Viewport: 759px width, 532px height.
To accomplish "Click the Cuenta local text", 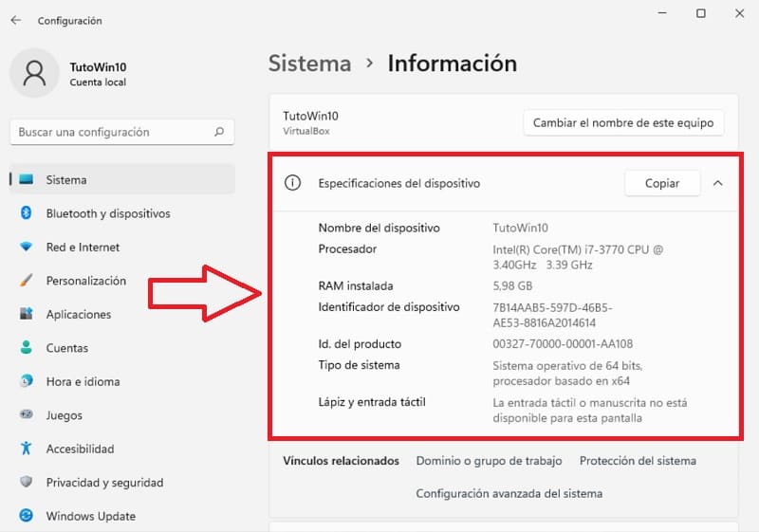I will pos(98,83).
